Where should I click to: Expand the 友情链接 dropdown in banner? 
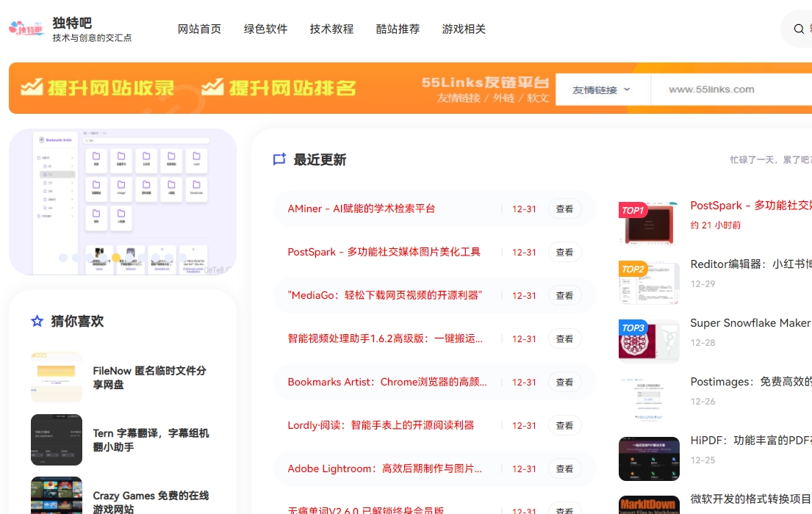602,90
